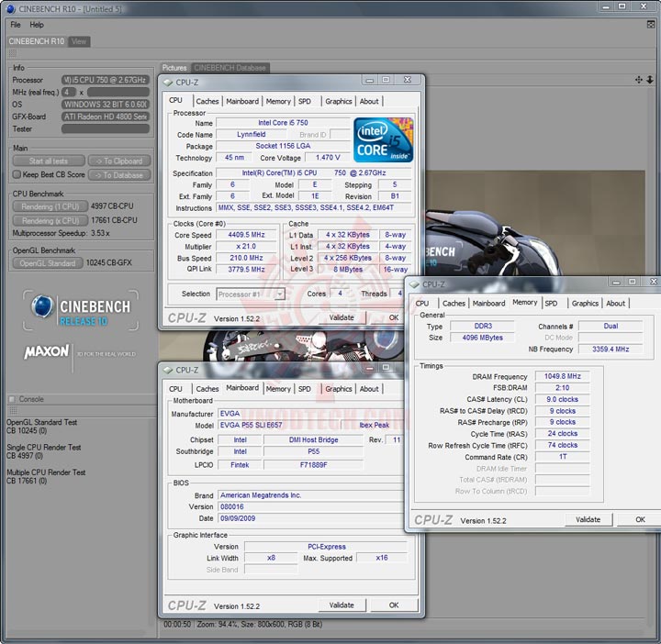
Task: Click the Multiple CPU Render Test console entry
Action: click(x=46, y=476)
